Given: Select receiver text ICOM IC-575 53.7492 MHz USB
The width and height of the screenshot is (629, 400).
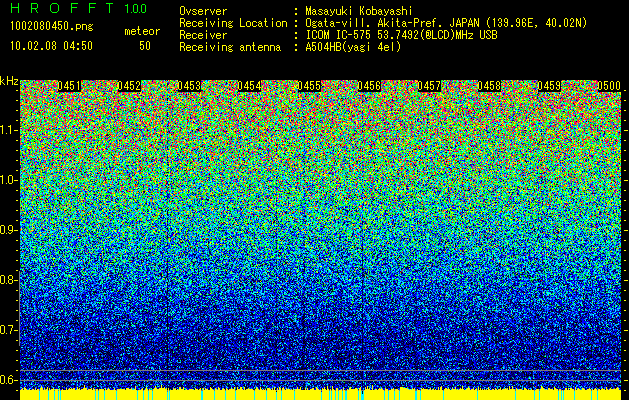Looking at the screenshot, I should click(x=401, y=35).
